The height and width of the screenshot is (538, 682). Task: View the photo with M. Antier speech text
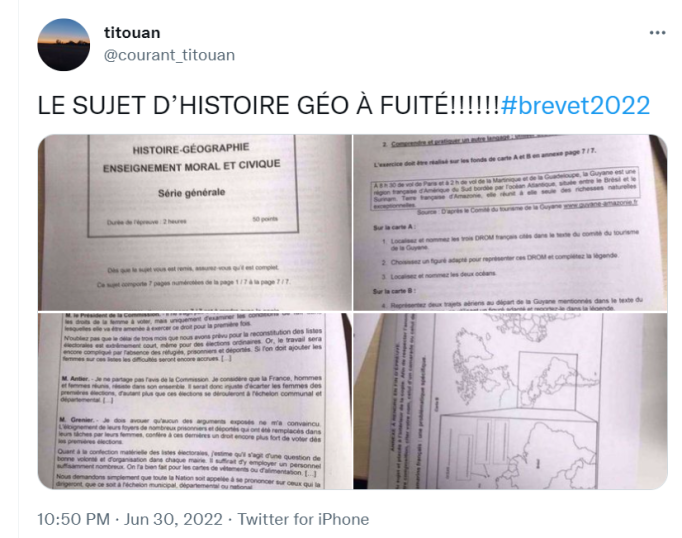[x=195, y=401]
